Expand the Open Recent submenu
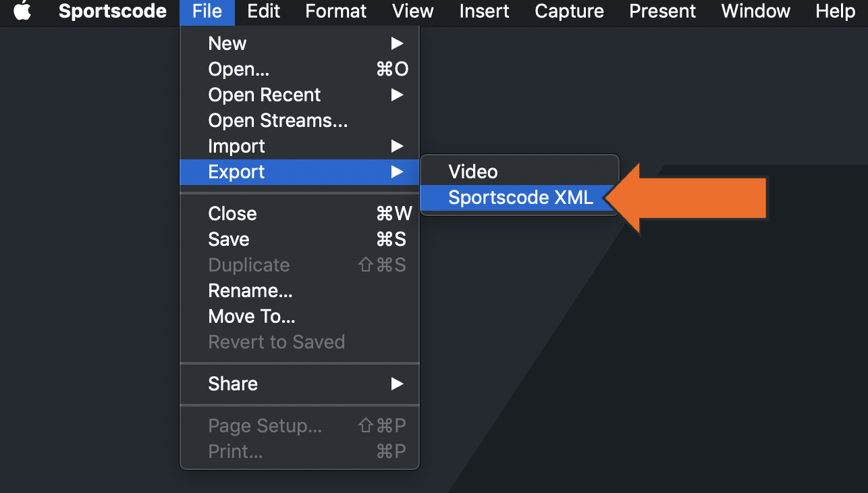Image resolution: width=868 pixels, height=493 pixels. point(263,95)
